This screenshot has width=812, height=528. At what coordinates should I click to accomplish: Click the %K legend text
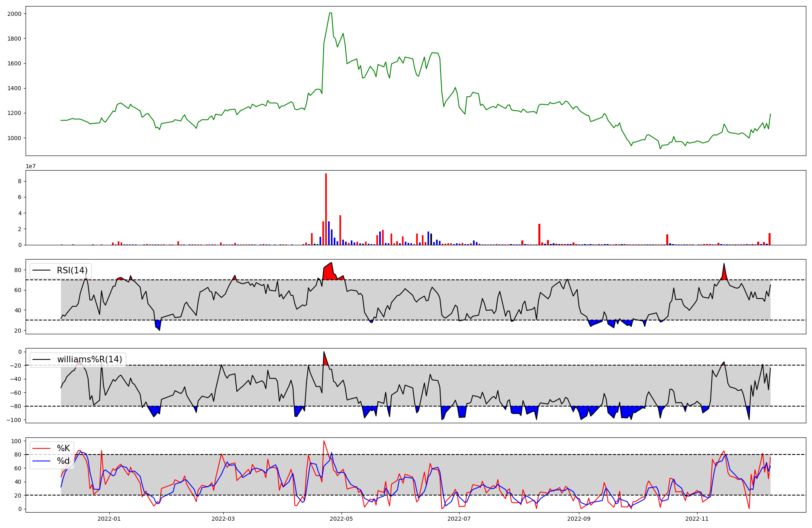pyautogui.click(x=63, y=448)
